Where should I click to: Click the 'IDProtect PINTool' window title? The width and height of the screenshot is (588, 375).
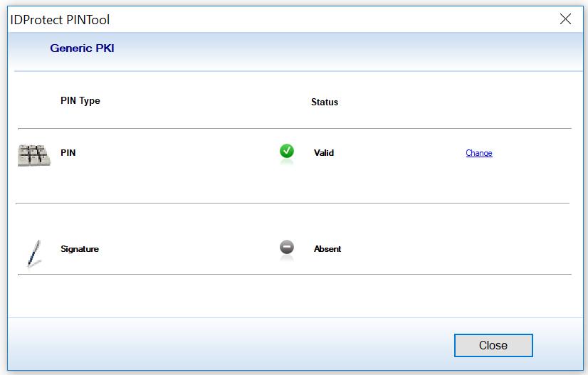tap(60, 19)
